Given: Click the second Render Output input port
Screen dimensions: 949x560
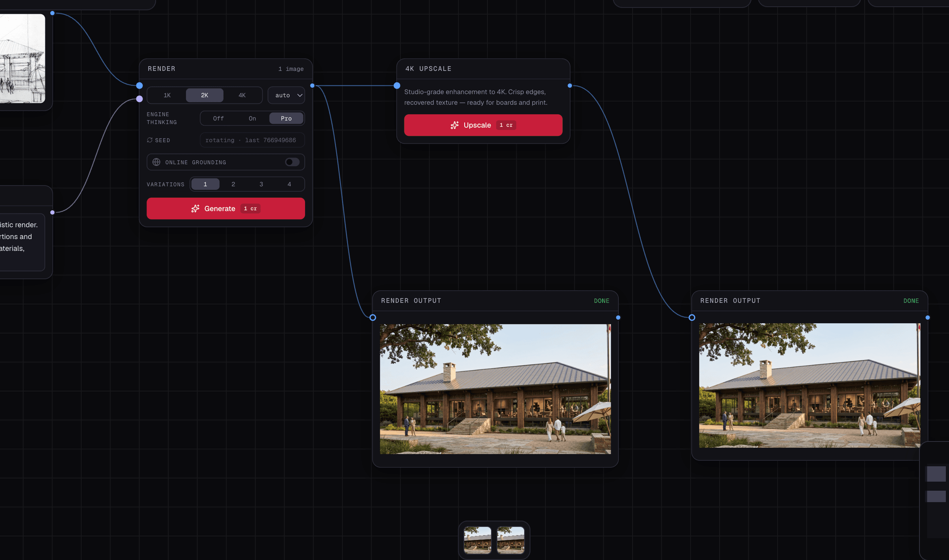Looking at the screenshot, I should 692,317.
